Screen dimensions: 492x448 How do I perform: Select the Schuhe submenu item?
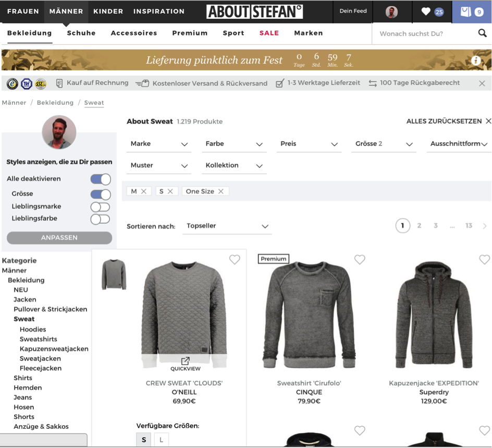pyautogui.click(x=81, y=33)
